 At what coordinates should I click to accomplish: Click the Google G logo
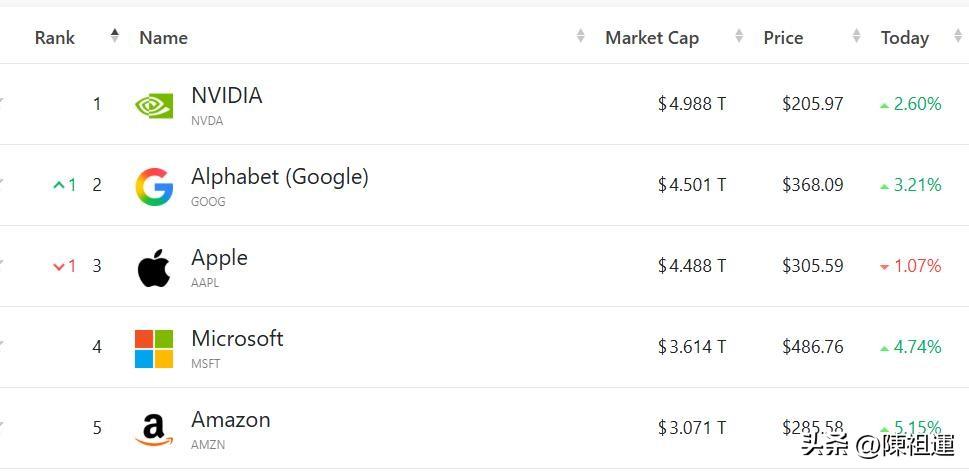click(154, 186)
